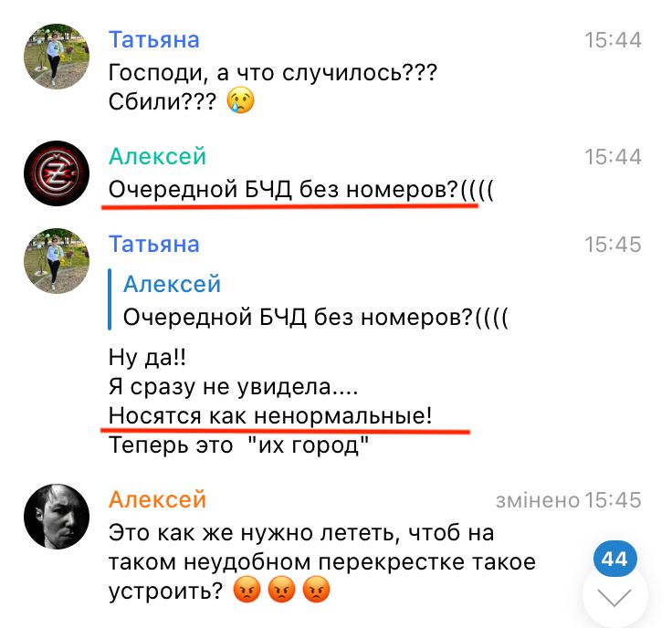
Task: Click the змінено edited label
Action: coord(538,500)
